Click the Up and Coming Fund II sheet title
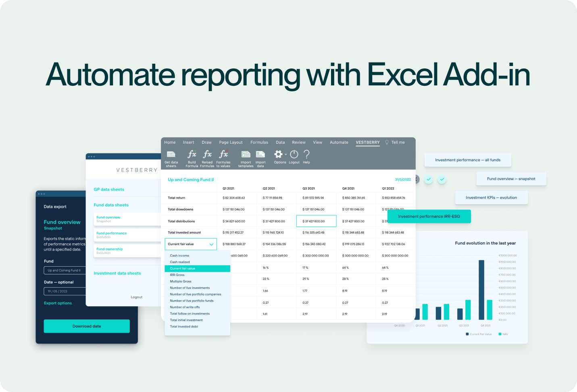The height and width of the screenshot is (392, 577). [191, 180]
